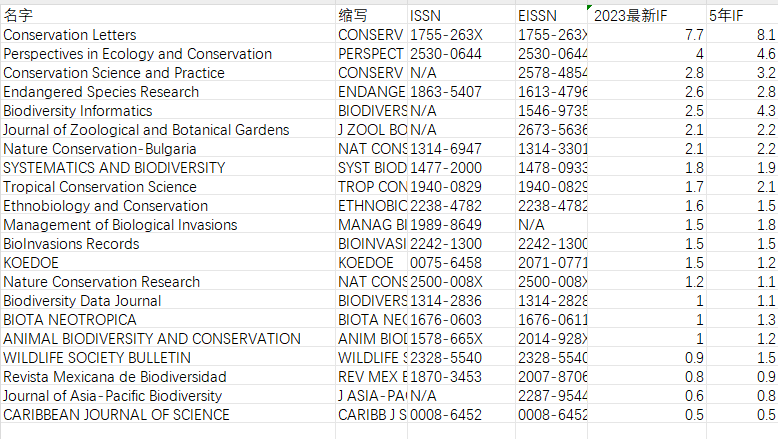Image resolution: width=778 pixels, height=439 pixels.
Task: Click the green error indicator triangle
Action: (589, 7)
